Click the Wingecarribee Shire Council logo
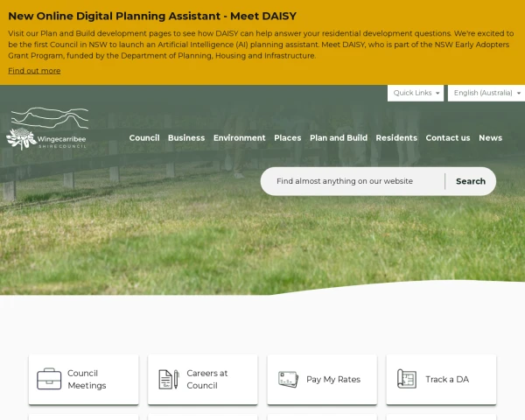This screenshot has width=525, height=420. [47, 129]
